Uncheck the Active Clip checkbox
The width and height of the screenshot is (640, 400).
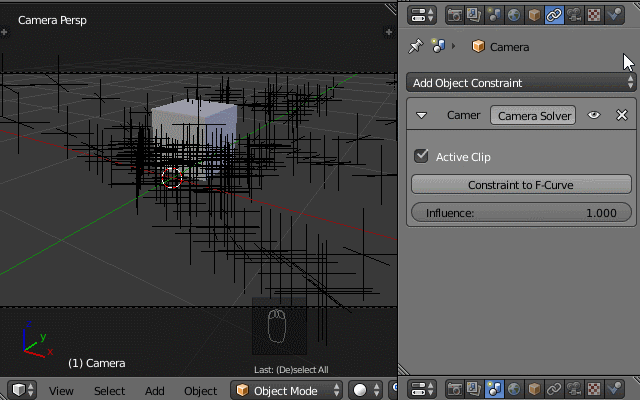(421, 156)
